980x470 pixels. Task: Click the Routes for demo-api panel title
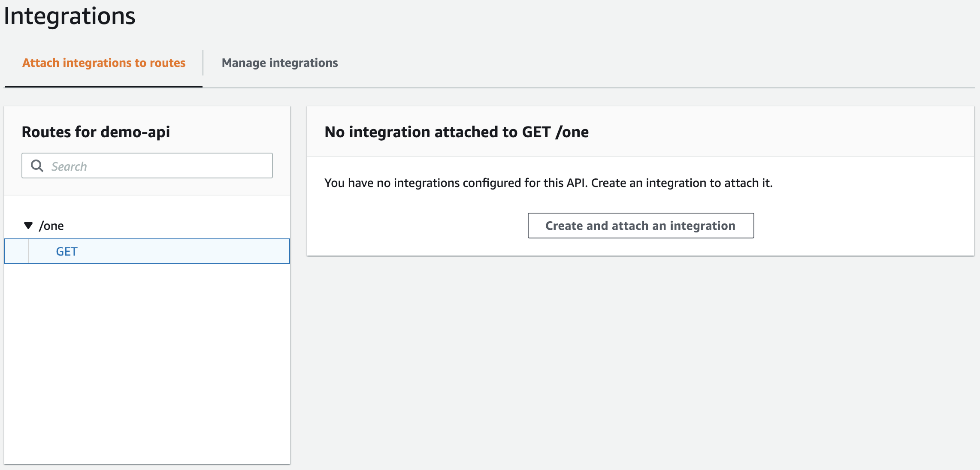(x=96, y=132)
